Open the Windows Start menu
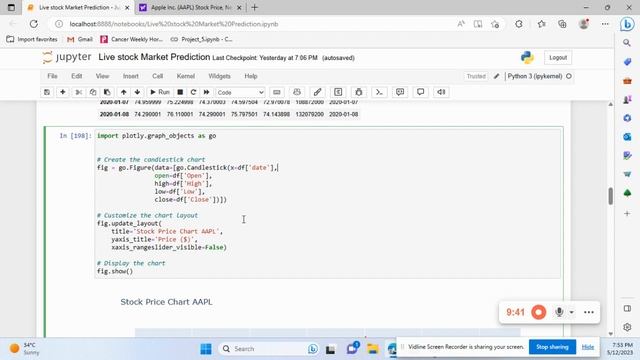Viewport: 640px width, 360px height. point(206,349)
